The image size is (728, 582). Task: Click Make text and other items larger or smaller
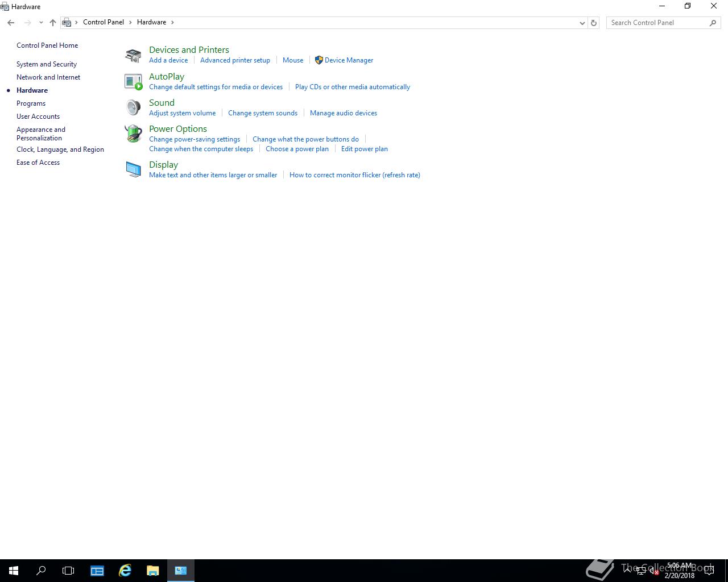tap(213, 175)
